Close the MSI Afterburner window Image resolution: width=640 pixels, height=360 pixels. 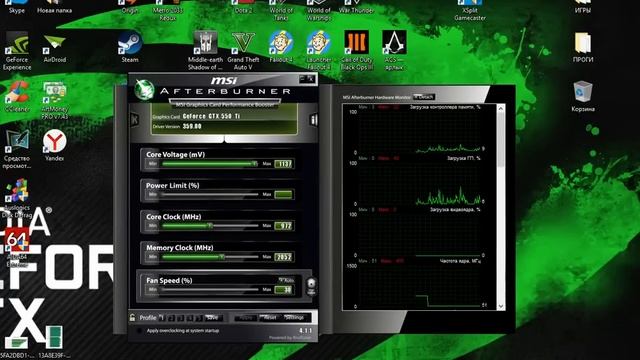311,78
